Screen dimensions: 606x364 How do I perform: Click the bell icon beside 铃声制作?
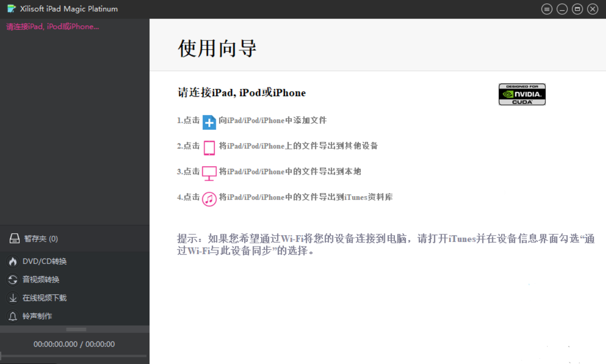(13, 316)
